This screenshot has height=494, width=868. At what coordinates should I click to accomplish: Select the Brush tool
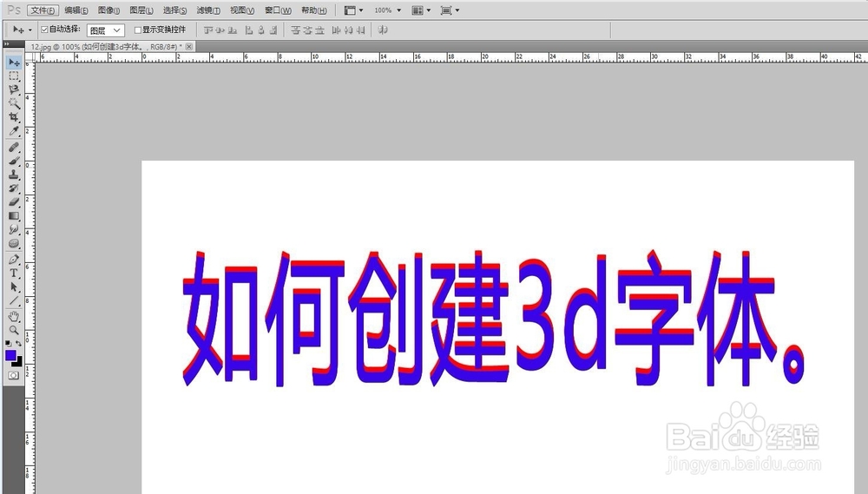pos(14,161)
